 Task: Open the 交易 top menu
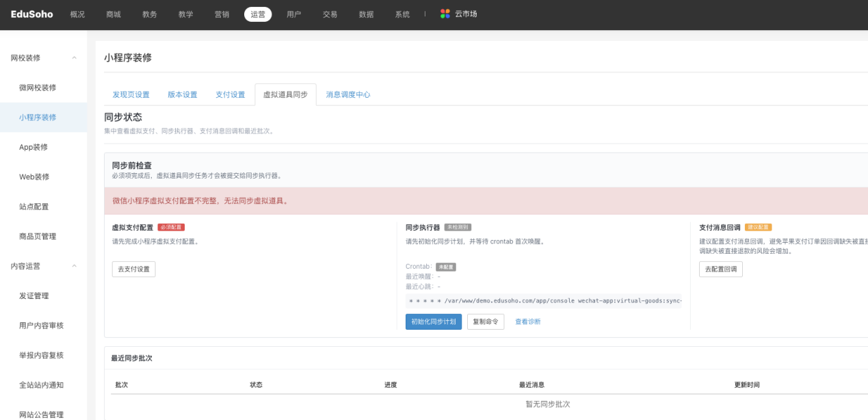pos(330,14)
